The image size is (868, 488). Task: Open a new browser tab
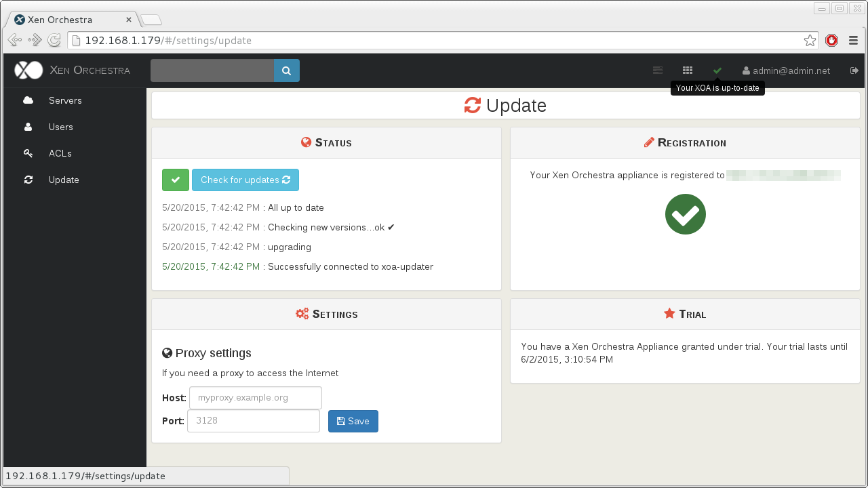coord(151,20)
